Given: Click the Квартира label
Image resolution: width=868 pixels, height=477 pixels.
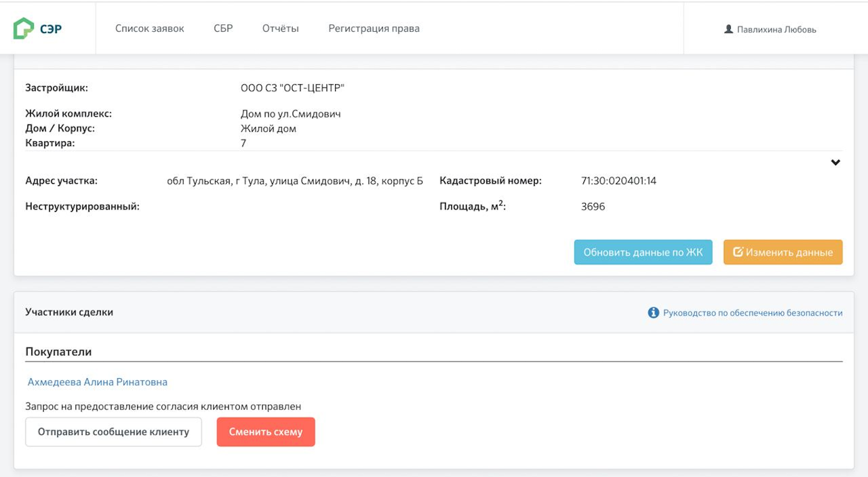Looking at the screenshot, I should [50, 143].
